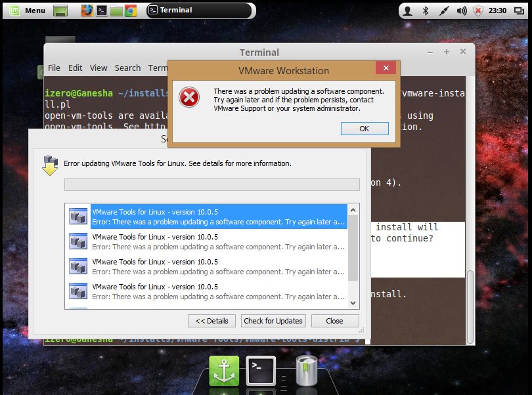Open the File menu in Terminal
The width and height of the screenshot is (532, 395).
tap(54, 68)
